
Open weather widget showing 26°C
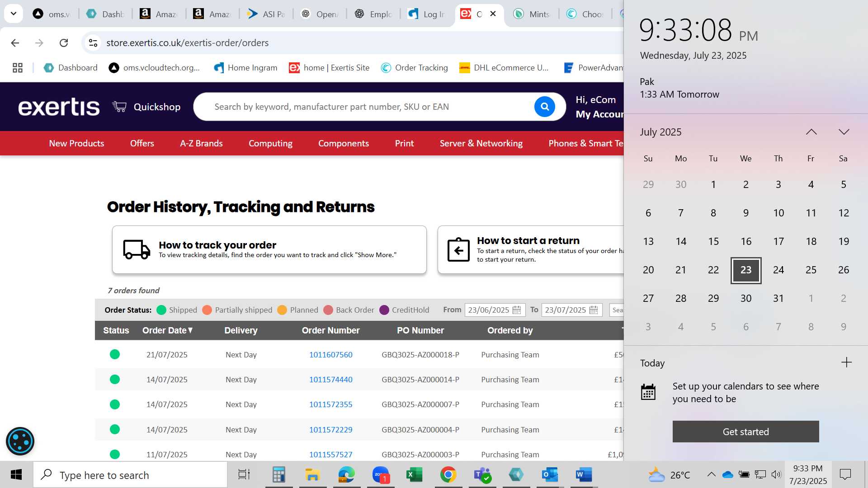(669, 475)
